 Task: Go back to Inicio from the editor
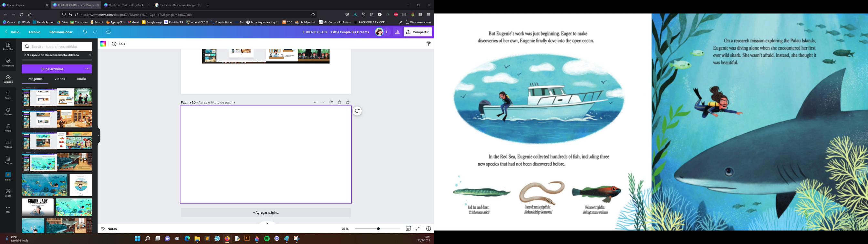point(13,32)
